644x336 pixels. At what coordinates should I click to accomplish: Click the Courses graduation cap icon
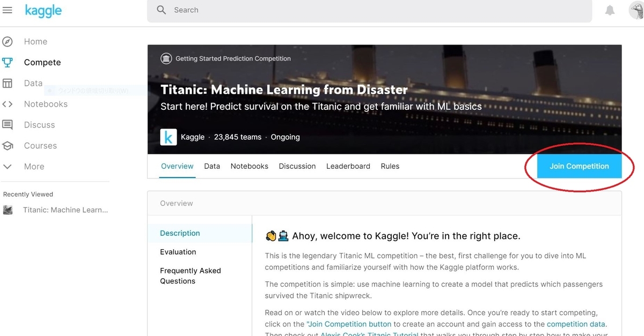click(x=8, y=146)
